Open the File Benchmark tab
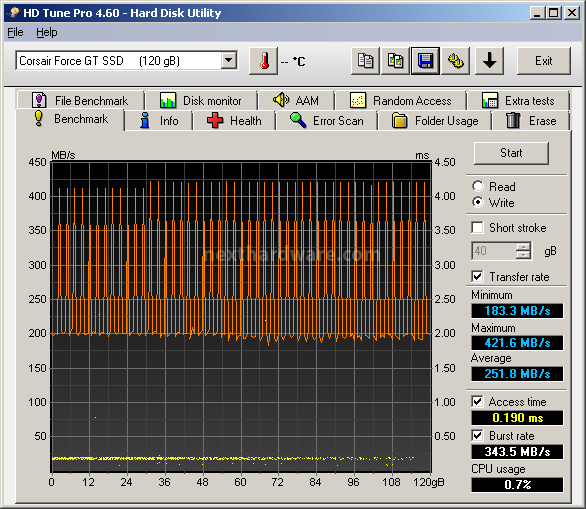Screen dimensions: 586x509 coord(80,101)
